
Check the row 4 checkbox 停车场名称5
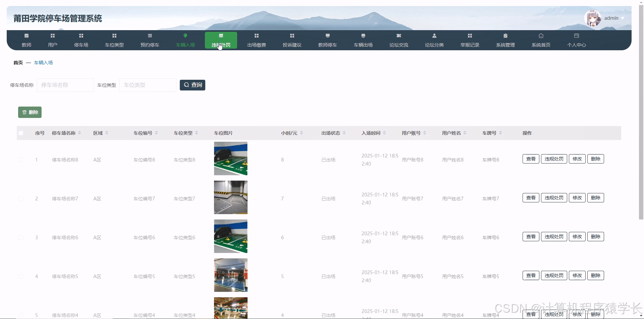pyautogui.click(x=21, y=276)
